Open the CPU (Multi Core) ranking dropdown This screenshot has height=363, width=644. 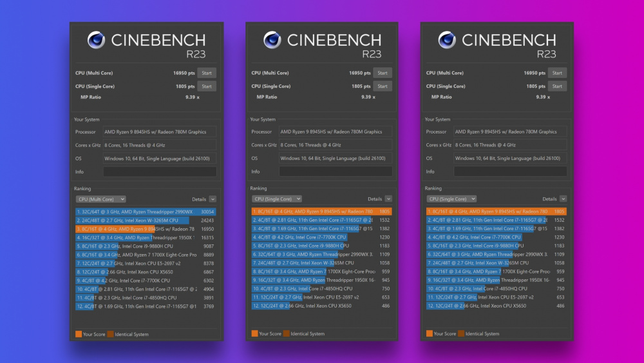(x=100, y=199)
